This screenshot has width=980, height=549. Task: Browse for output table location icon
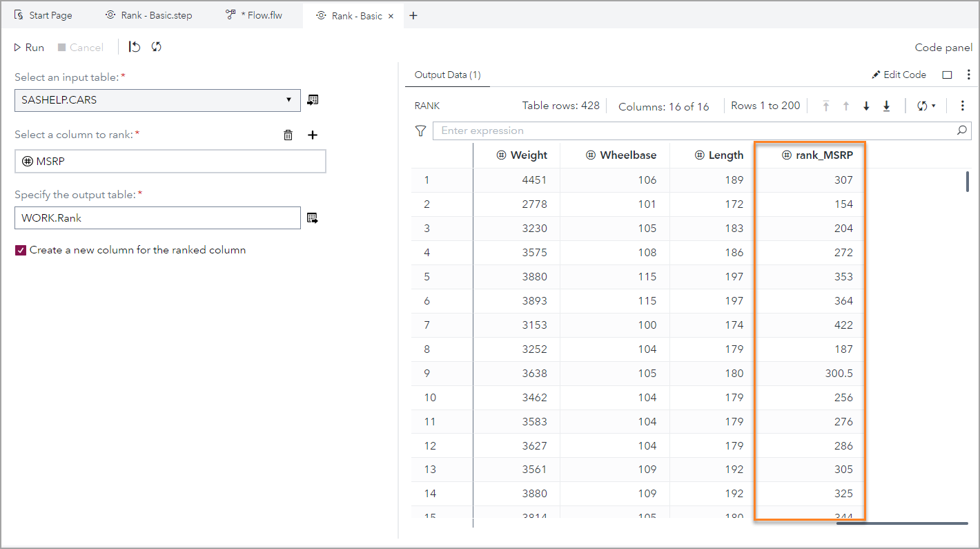(313, 218)
